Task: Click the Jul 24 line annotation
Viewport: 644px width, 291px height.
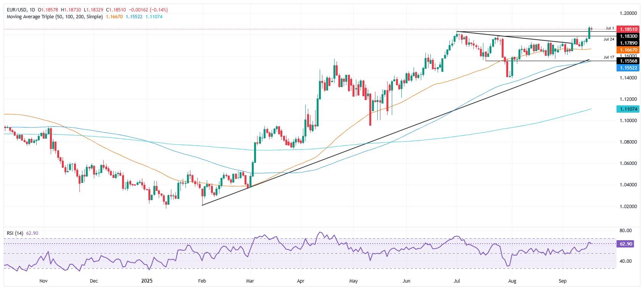Action: pyautogui.click(x=609, y=39)
